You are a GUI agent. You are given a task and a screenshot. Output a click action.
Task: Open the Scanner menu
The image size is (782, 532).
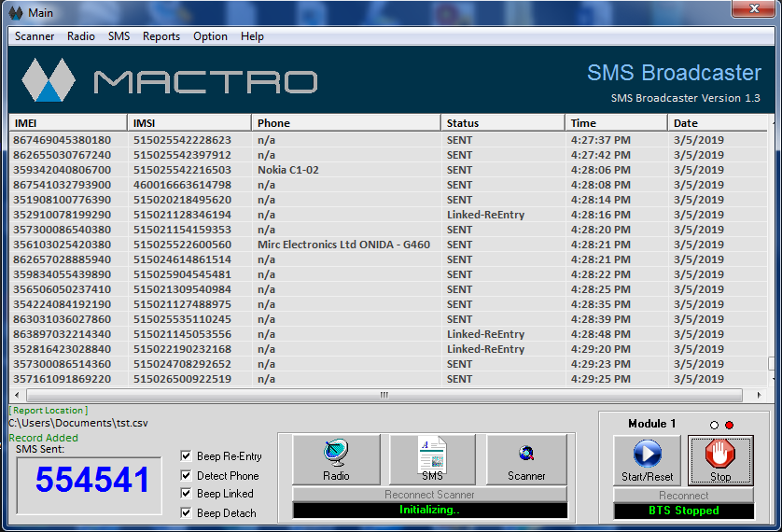tap(35, 36)
